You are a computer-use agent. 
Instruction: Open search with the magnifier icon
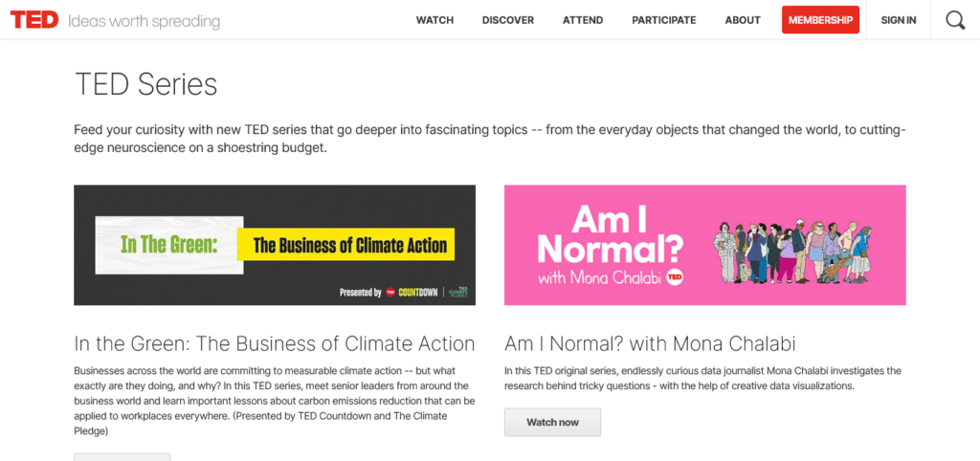[x=954, y=20]
